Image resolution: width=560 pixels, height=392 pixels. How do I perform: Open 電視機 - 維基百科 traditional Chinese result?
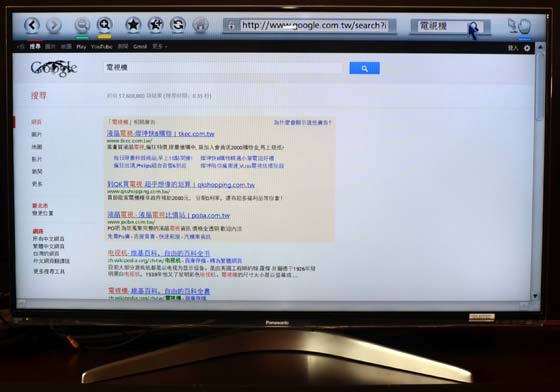pos(159,291)
